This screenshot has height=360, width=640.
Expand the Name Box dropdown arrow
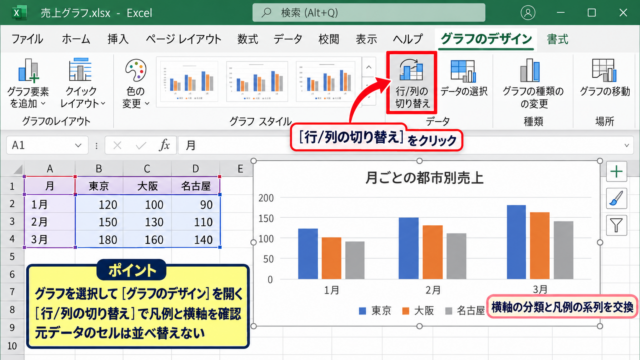pyautogui.click(x=78, y=145)
